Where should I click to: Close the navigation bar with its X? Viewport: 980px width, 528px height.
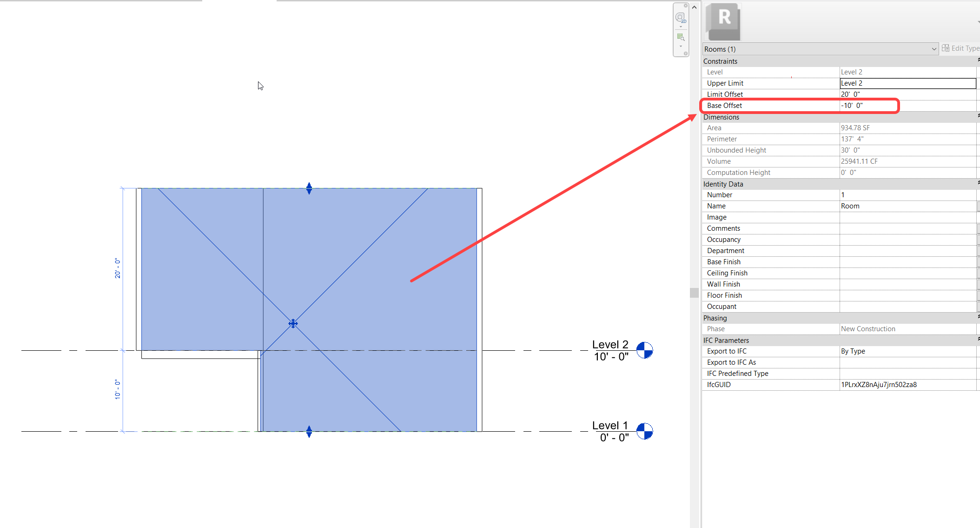[x=686, y=6]
